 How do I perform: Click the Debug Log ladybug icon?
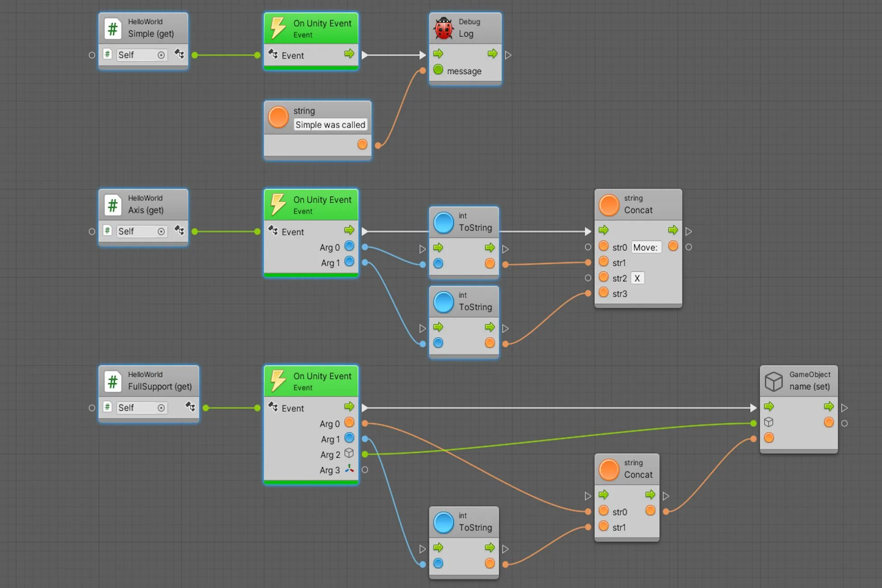click(x=443, y=28)
